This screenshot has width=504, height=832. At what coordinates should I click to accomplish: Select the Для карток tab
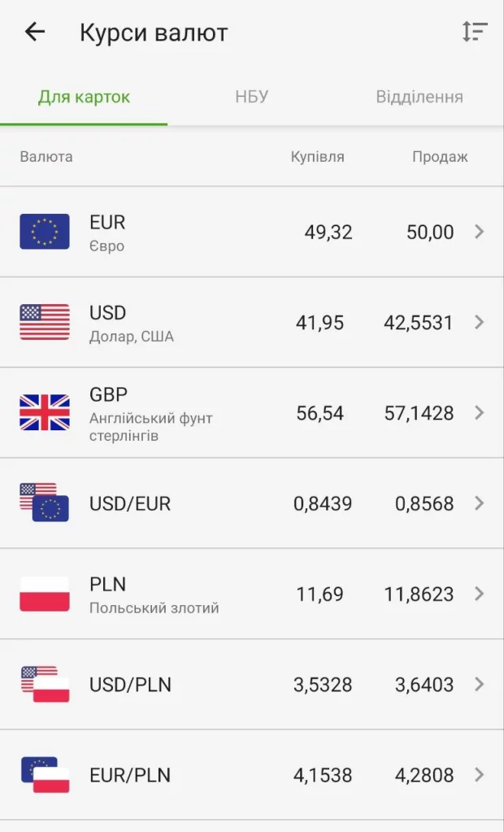tap(84, 98)
